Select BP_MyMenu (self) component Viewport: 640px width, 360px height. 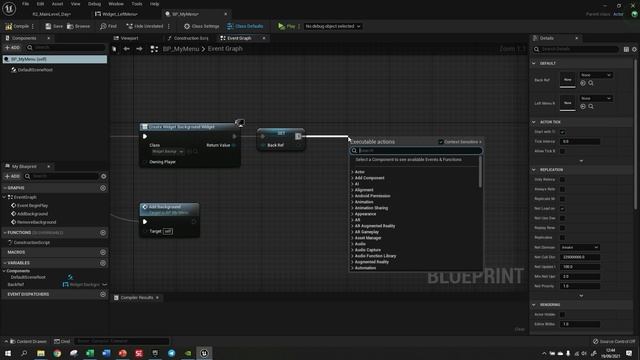coord(55,59)
